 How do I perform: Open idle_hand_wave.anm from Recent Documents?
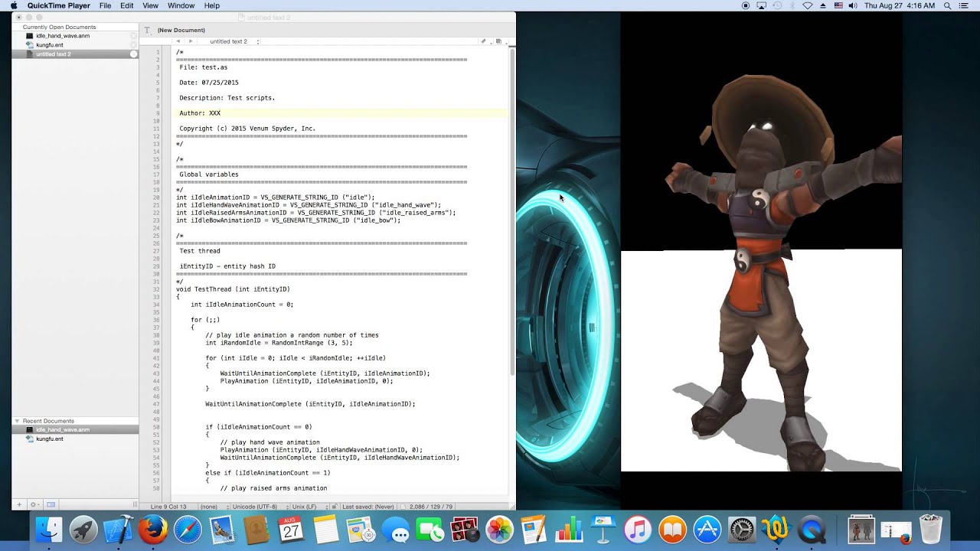pos(74,430)
